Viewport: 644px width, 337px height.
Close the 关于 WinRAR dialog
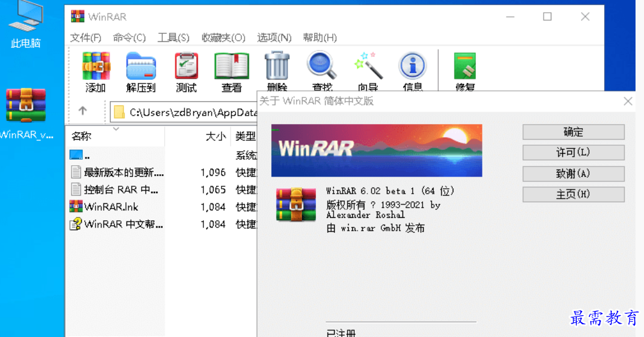click(x=628, y=102)
